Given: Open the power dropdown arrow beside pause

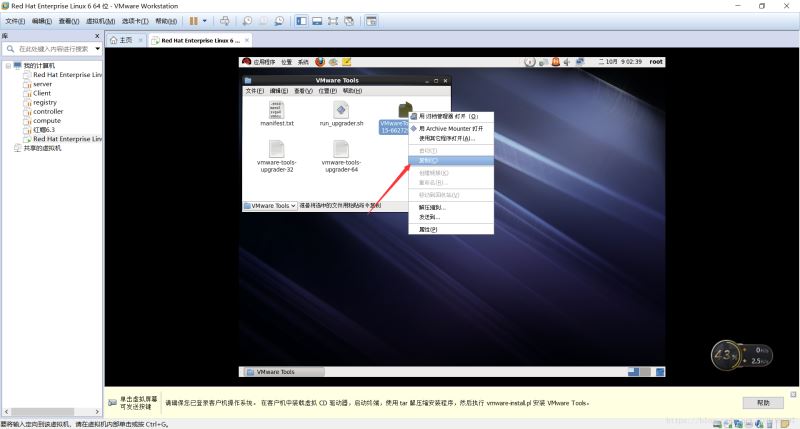Looking at the screenshot, I should point(206,21).
